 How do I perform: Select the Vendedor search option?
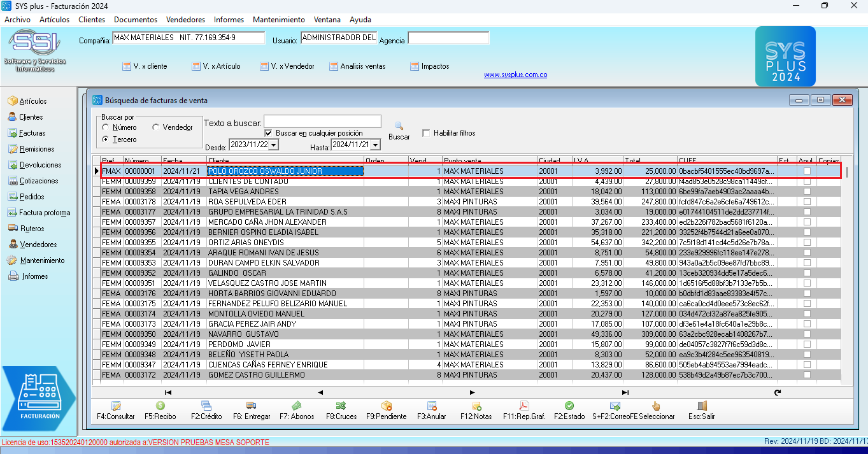156,127
